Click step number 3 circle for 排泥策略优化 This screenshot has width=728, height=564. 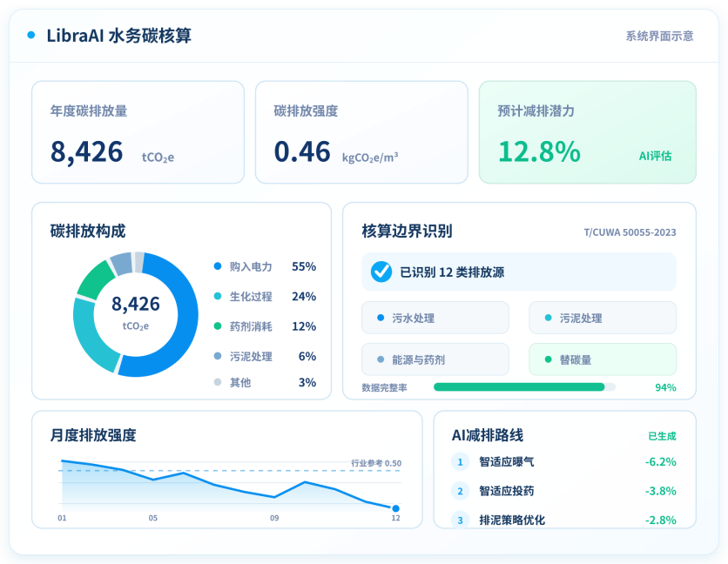click(460, 520)
